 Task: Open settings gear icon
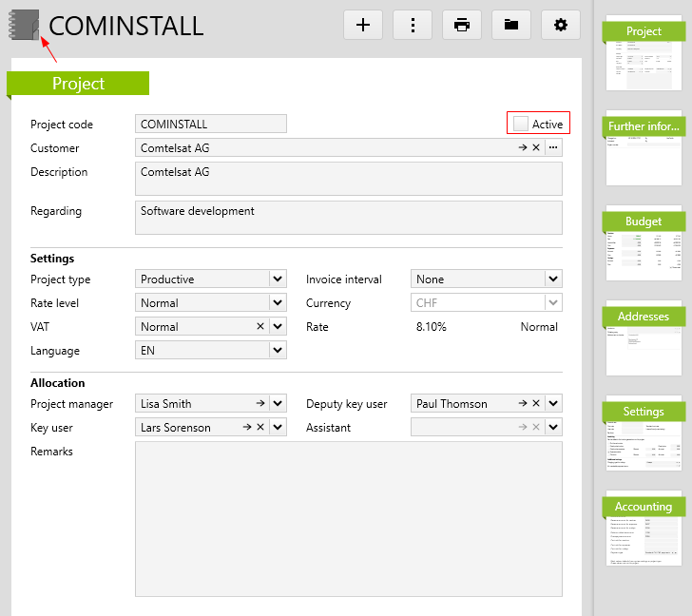pos(561,26)
